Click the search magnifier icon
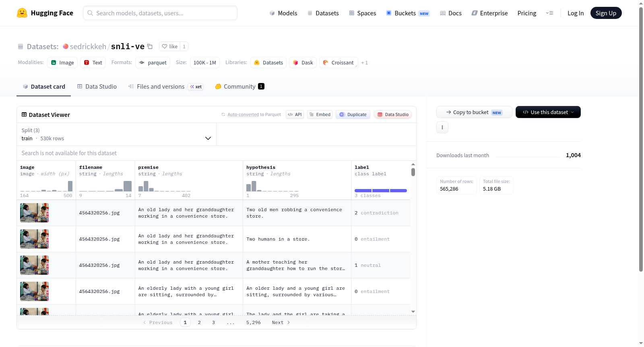Screen dimensions: 644x347 pyautogui.click(x=90, y=13)
